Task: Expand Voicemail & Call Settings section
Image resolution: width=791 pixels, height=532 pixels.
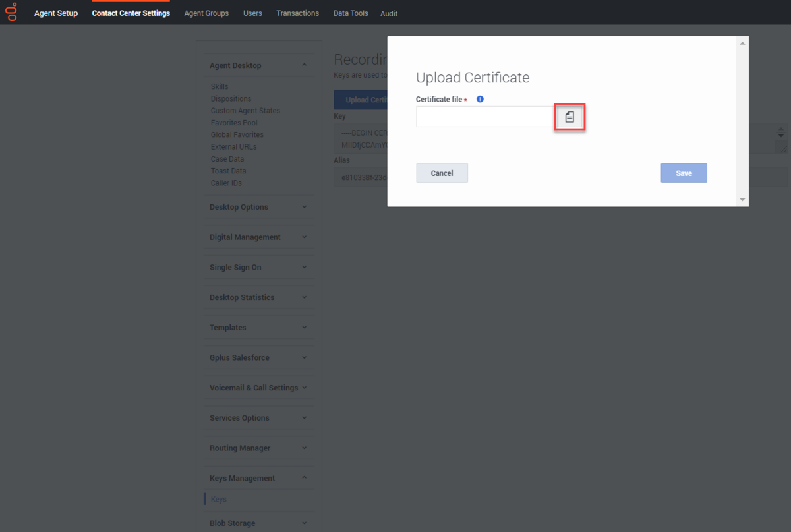Action: point(258,388)
